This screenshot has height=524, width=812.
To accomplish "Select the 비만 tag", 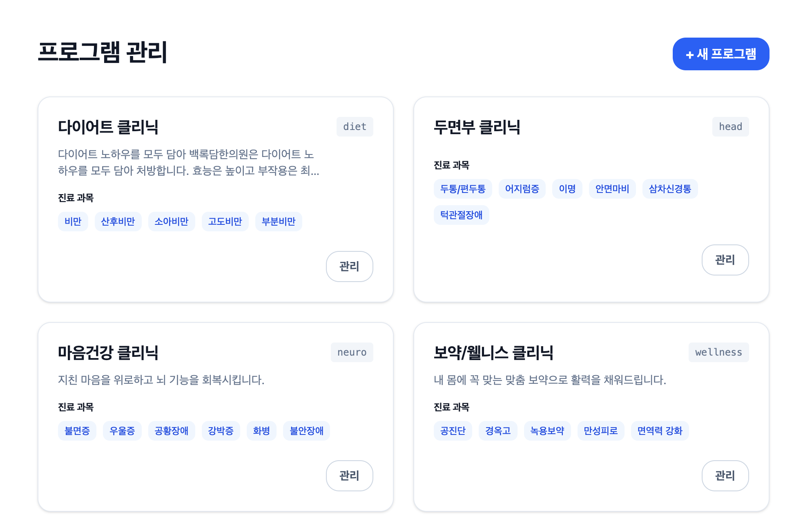I will 73,222.
